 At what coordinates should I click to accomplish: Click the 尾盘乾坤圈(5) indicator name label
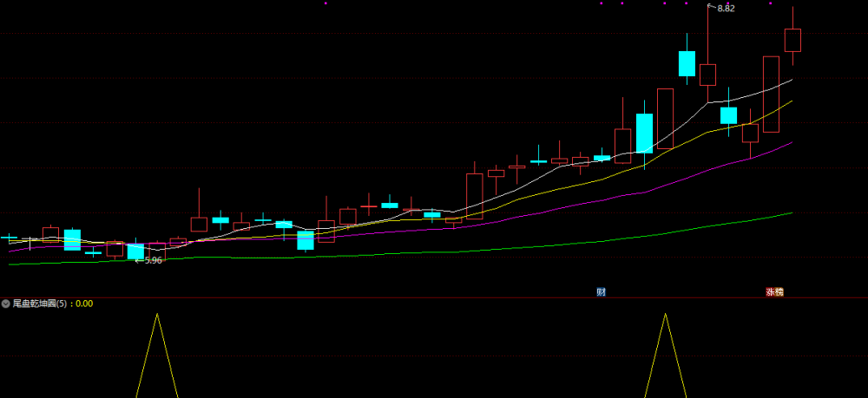click(x=42, y=303)
